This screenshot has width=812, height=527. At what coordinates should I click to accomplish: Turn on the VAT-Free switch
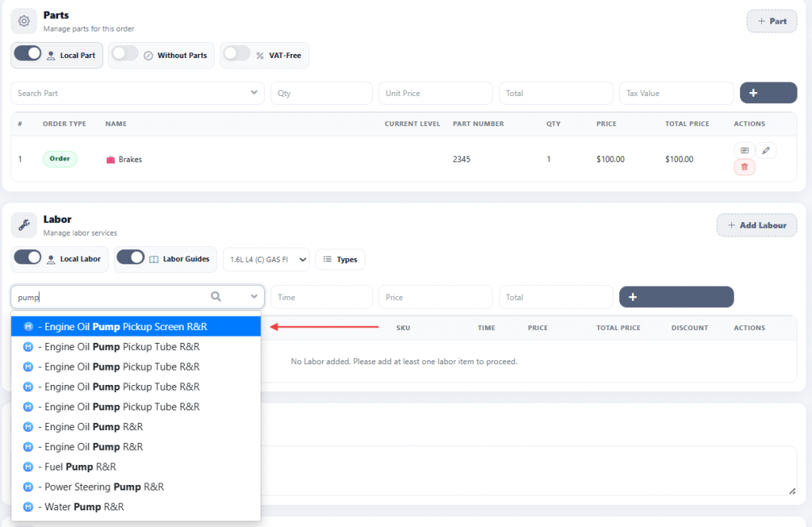236,55
